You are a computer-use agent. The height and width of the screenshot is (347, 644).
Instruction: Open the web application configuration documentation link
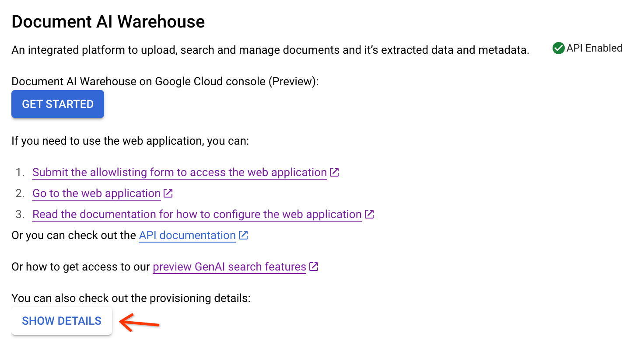pyautogui.click(x=197, y=214)
